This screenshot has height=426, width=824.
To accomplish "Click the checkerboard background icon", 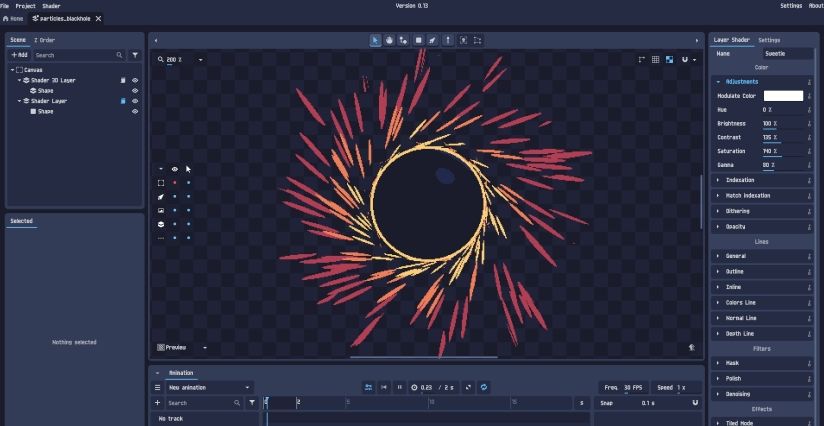I will 669,60.
